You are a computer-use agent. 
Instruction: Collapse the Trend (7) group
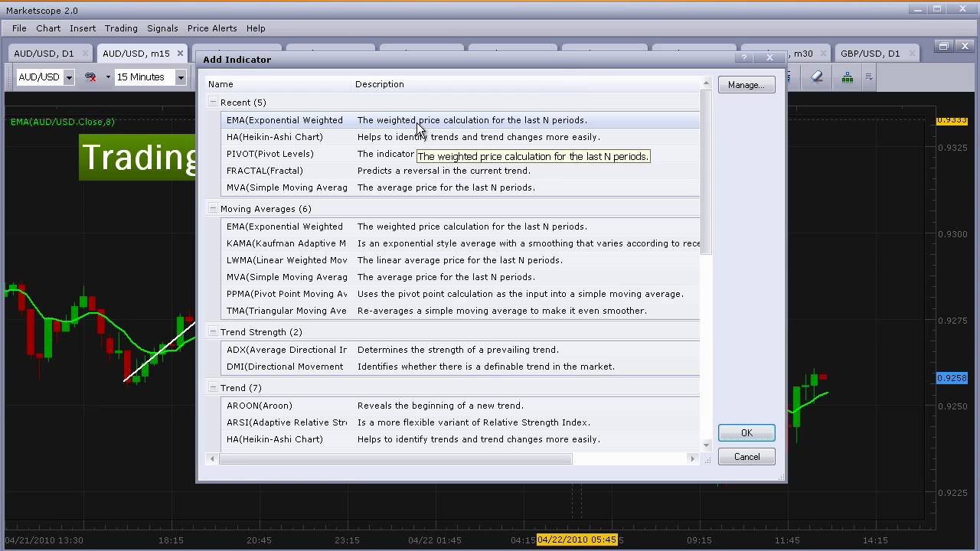(x=214, y=387)
